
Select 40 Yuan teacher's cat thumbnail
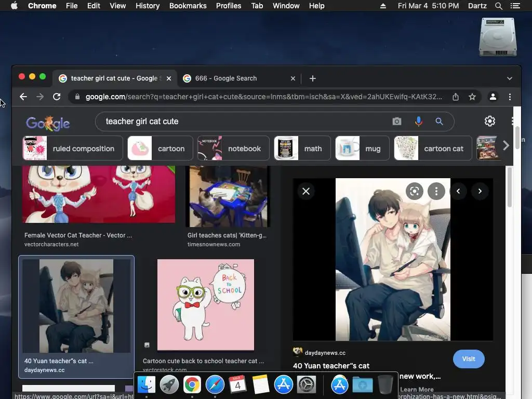[x=76, y=306]
